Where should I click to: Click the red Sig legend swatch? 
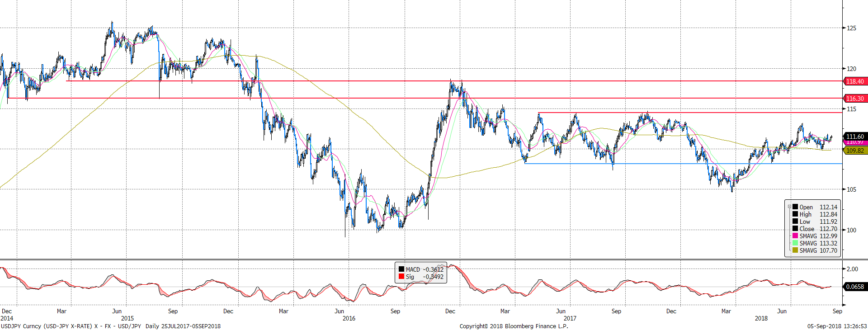point(401,277)
